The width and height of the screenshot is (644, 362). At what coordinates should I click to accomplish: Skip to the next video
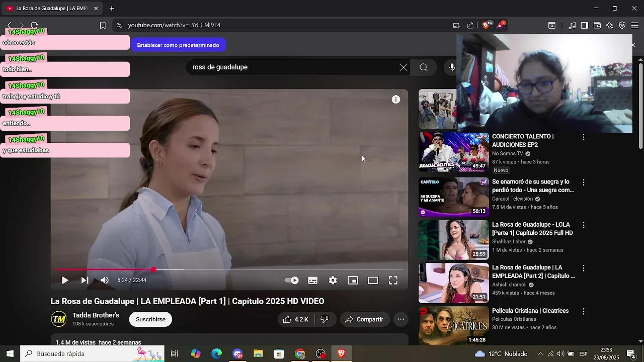tap(85, 280)
